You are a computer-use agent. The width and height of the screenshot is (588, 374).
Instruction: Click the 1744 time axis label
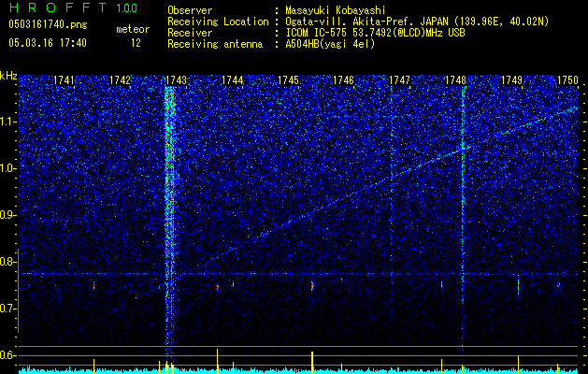(x=232, y=80)
